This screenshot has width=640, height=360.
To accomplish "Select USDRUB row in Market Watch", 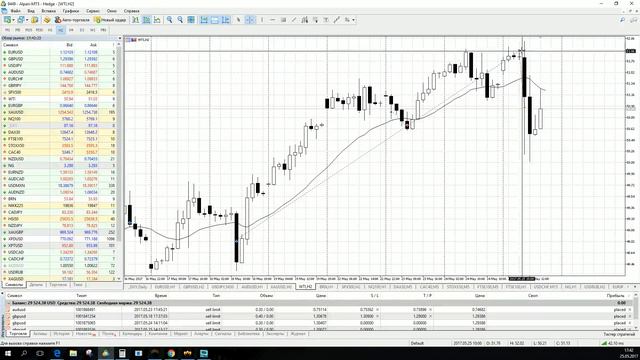I will (x=59, y=272).
